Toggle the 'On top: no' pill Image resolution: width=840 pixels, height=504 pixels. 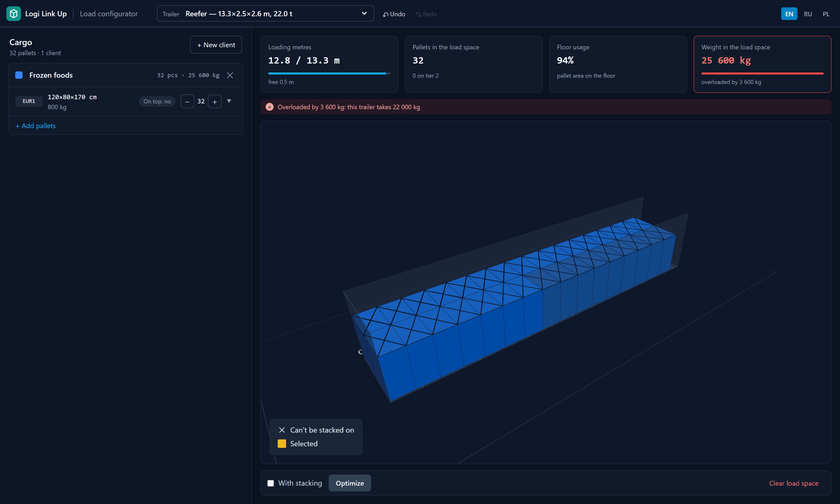tap(157, 101)
